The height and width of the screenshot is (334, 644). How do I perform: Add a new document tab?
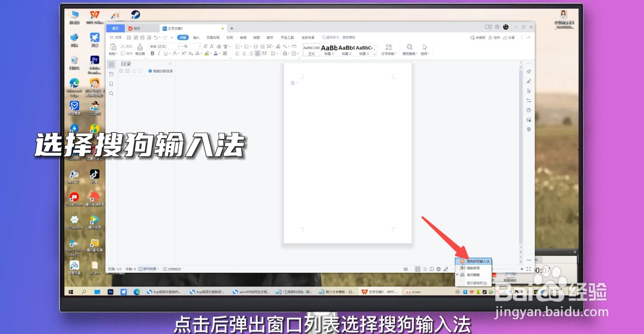pos(232,29)
